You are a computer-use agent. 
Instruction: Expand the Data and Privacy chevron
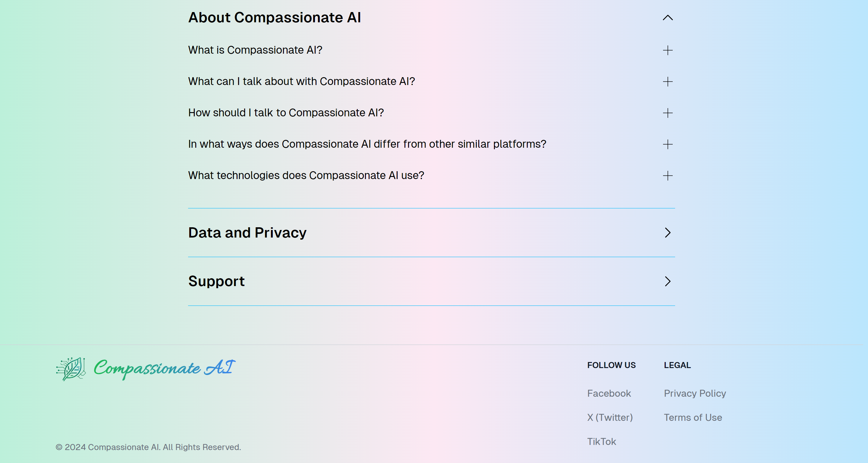click(668, 233)
